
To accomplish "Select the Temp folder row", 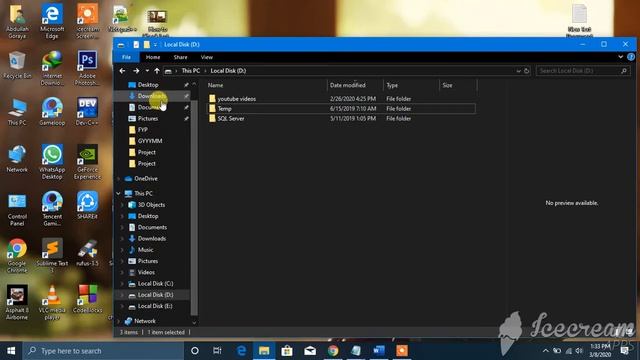I will (x=341, y=109).
